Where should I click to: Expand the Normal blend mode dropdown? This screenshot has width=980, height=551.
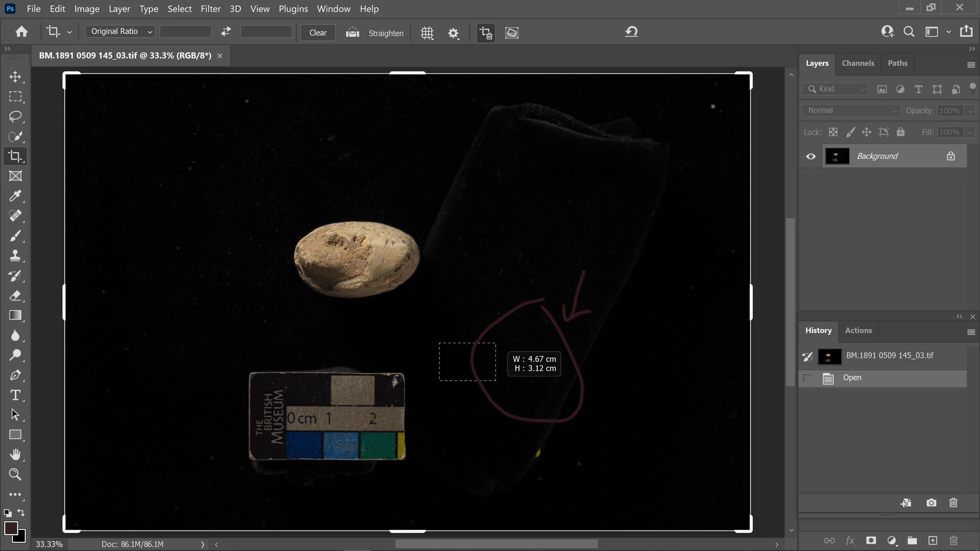851,111
